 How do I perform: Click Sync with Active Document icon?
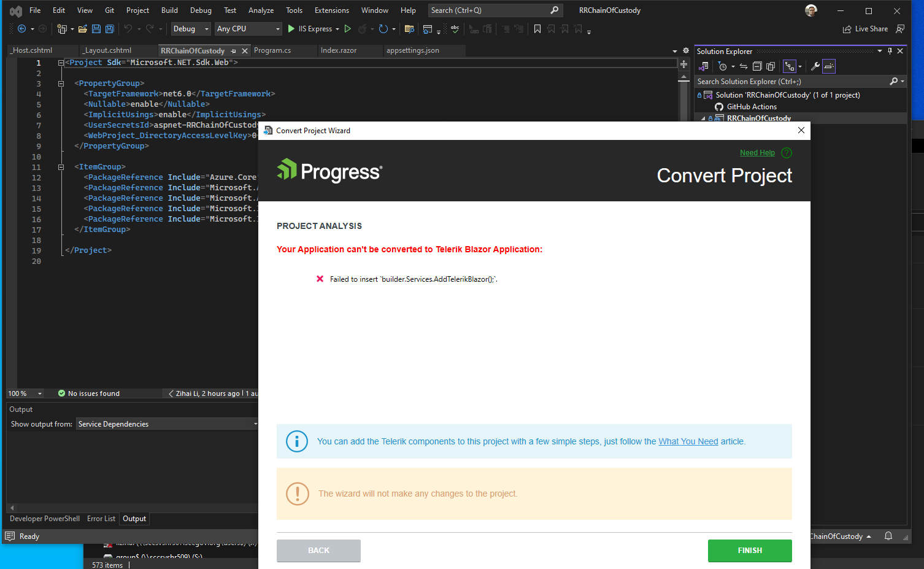[744, 66]
